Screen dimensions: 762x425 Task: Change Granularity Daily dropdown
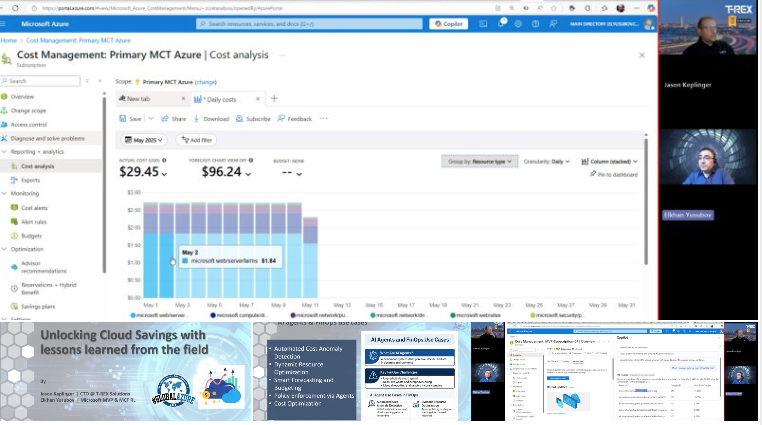[x=546, y=161]
